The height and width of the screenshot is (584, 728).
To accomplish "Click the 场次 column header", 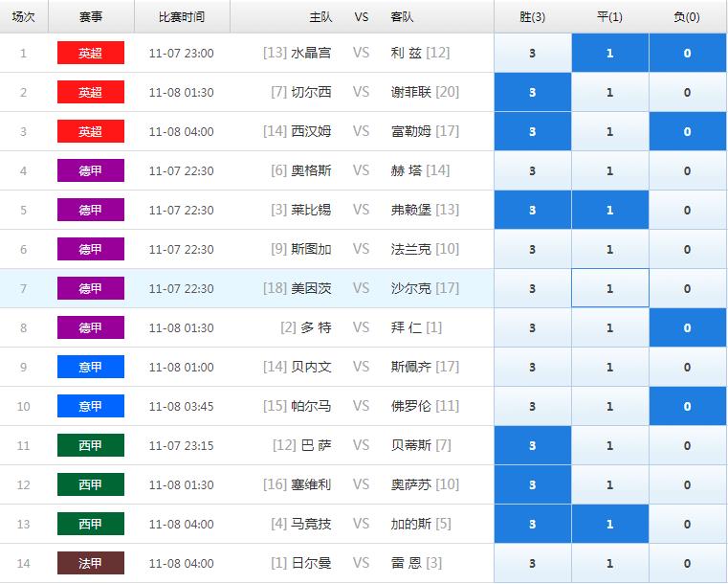I will point(23,17).
